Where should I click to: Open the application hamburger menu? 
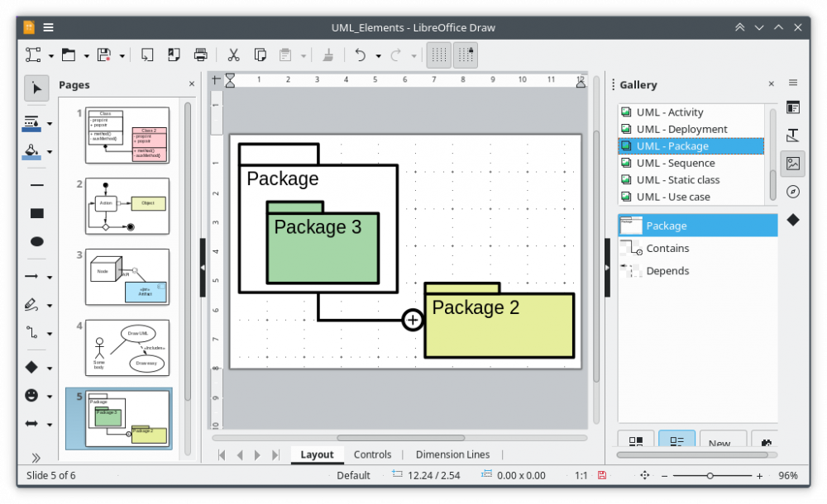48,27
